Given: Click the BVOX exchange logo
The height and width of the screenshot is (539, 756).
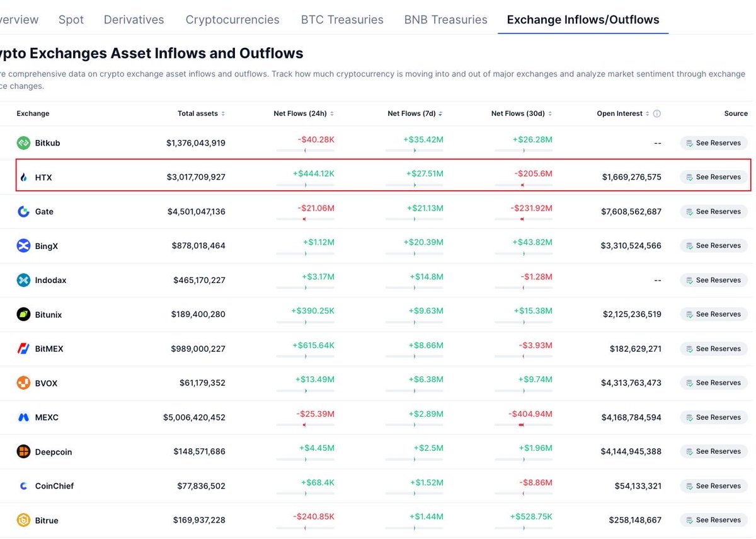Looking at the screenshot, I should (x=23, y=383).
